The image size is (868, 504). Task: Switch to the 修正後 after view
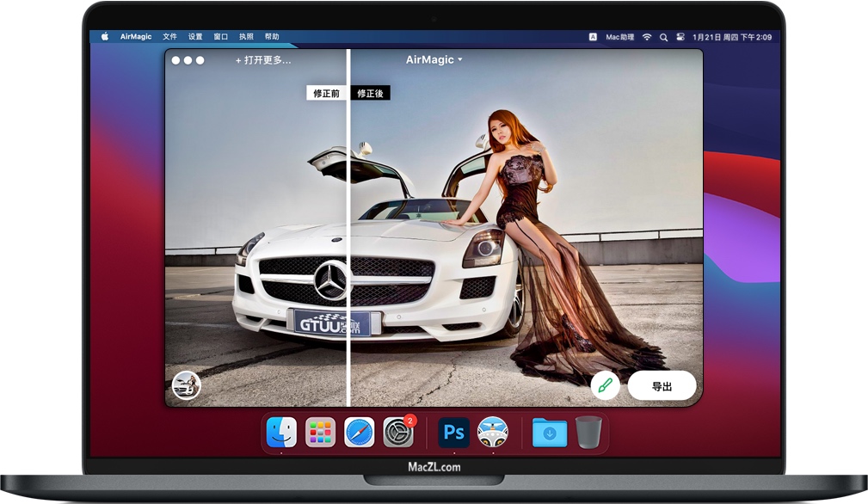click(370, 93)
